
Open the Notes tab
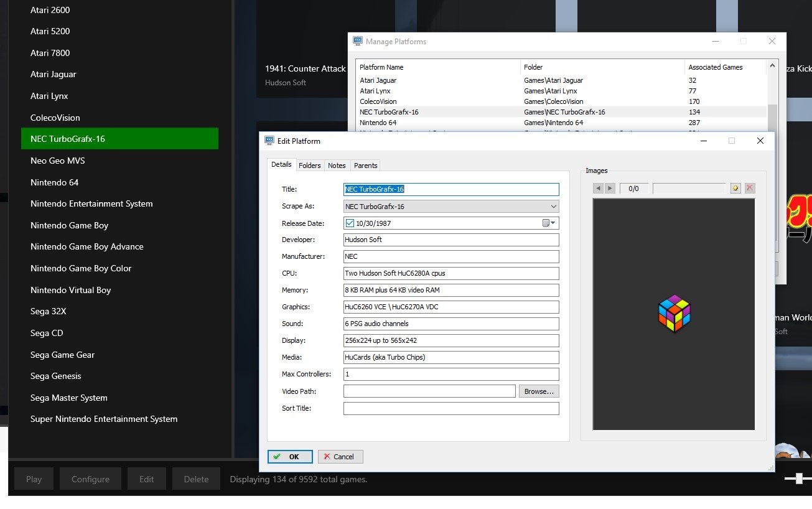[337, 166]
